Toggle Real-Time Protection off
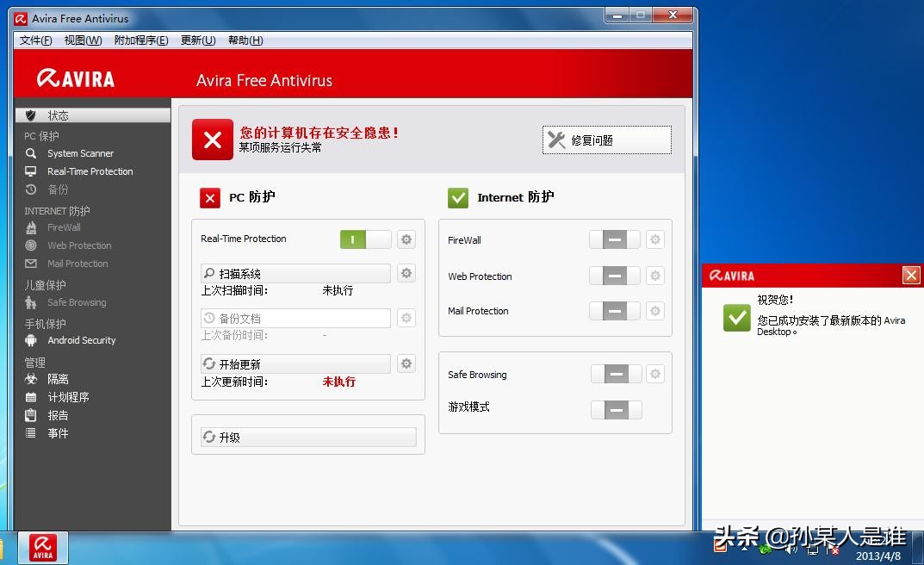Screen dimensions: 924x565 tap(365, 239)
